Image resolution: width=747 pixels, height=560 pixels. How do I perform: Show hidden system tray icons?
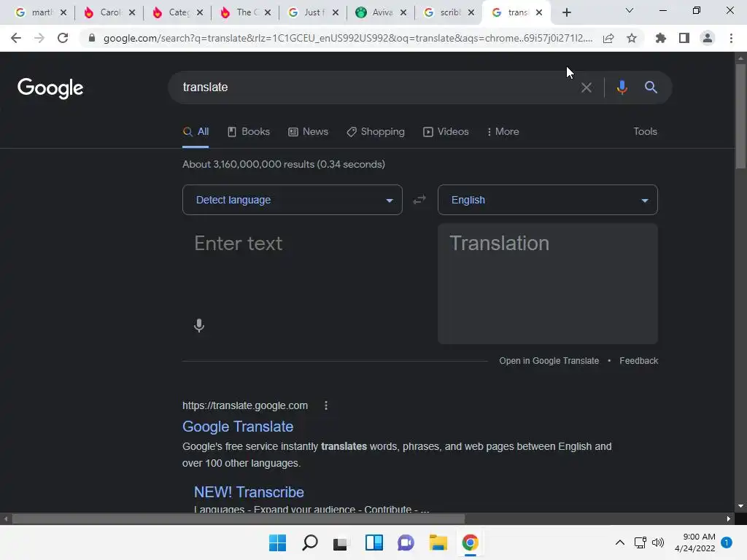(x=620, y=542)
